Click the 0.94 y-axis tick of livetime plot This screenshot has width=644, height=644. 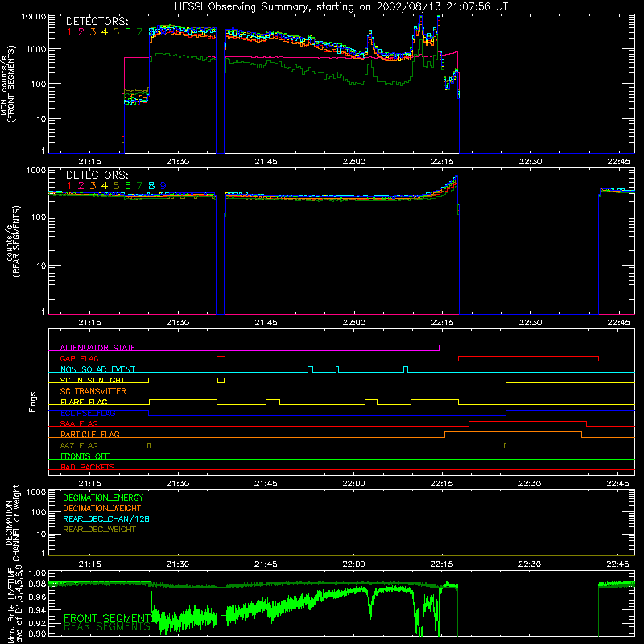[x=37, y=610]
